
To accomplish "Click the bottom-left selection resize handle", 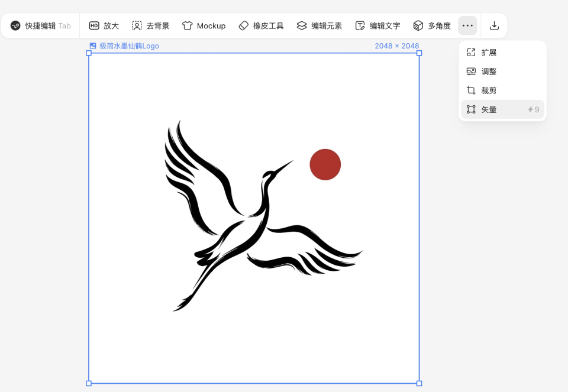I will (89, 383).
